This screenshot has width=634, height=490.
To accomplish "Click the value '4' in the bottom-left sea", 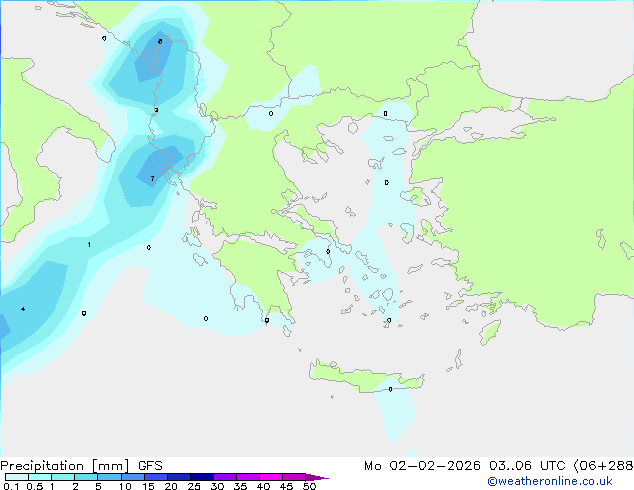I will pos(23,309).
